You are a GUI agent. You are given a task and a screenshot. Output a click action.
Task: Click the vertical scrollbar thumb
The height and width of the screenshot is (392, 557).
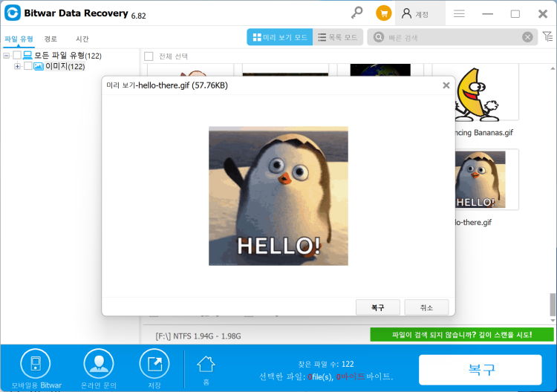[x=553, y=304]
